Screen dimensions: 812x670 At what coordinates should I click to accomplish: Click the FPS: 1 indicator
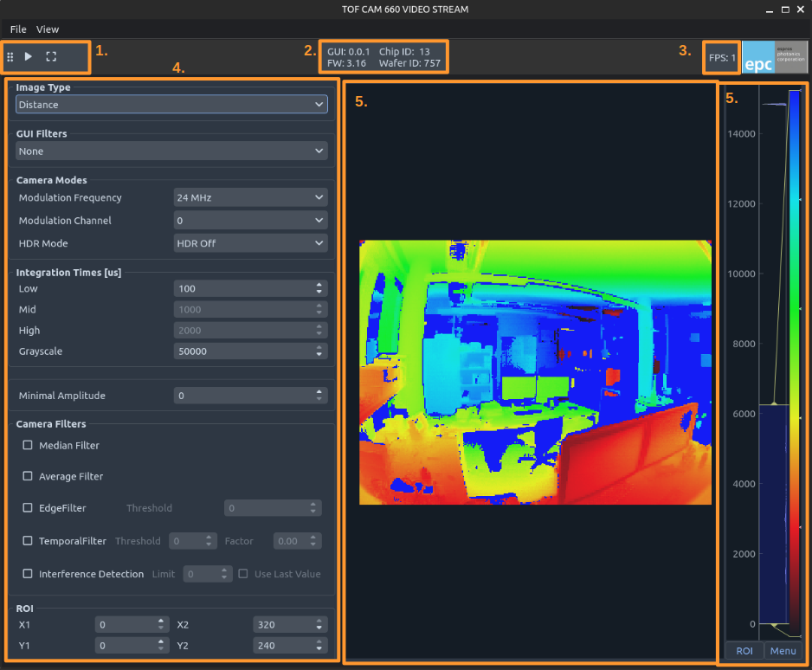click(x=722, y=57)
